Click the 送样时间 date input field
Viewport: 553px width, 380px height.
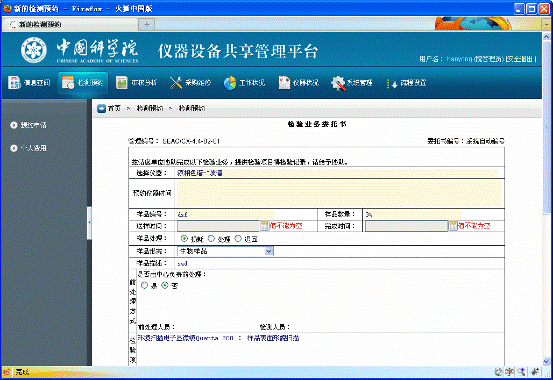click(219, 226)
